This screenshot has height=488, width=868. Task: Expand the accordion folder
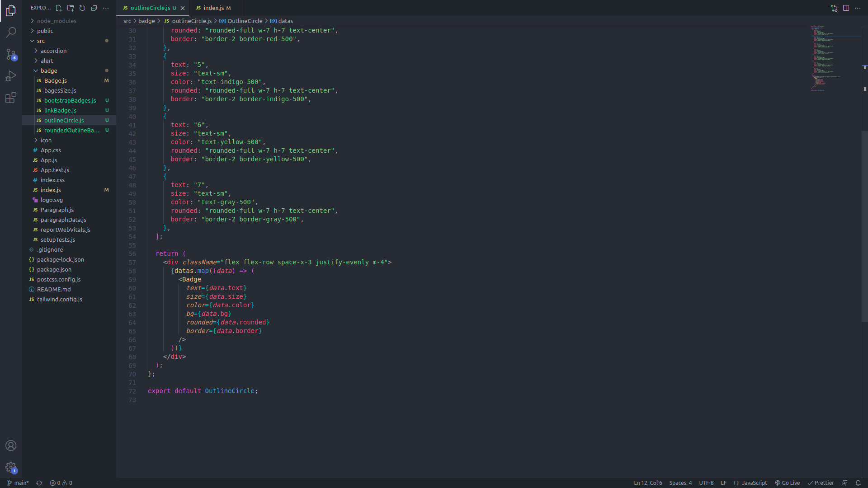point(53,51)
